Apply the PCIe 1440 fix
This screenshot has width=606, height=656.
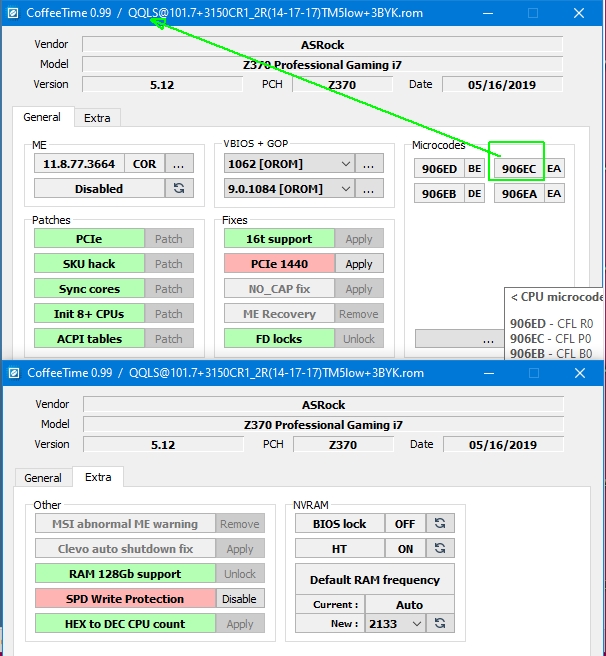pos(359,264)
